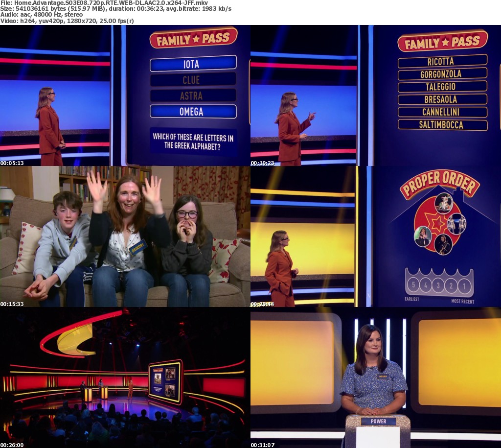
Task: Open the thumbnail of the family on the couch
Action: (125, 236)
